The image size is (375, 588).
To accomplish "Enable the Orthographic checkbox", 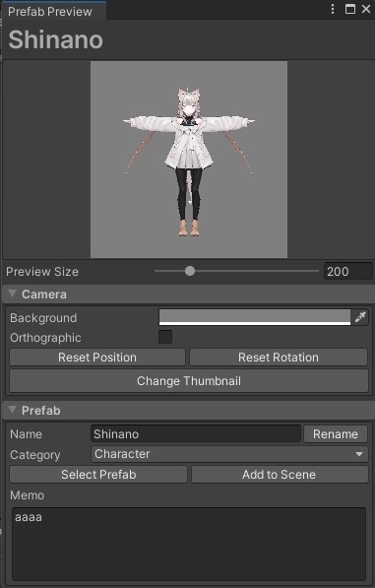I will tap(165, 337).
